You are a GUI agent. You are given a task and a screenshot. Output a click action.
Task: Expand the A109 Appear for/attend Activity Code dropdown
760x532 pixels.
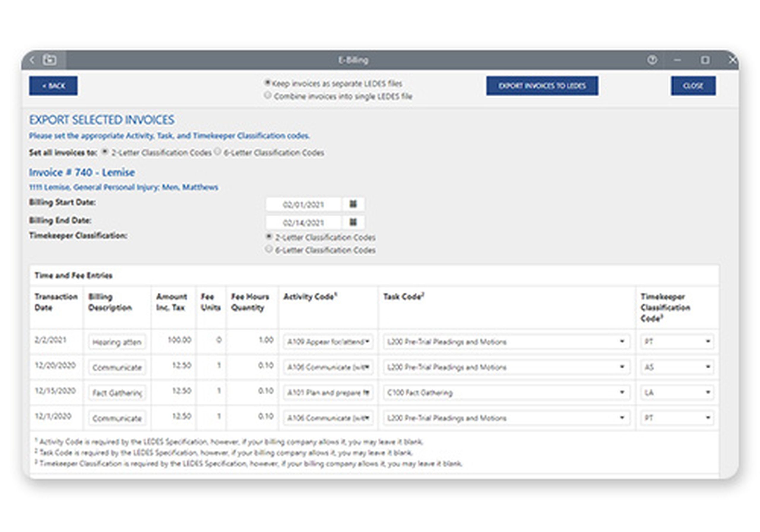[368, 342]
